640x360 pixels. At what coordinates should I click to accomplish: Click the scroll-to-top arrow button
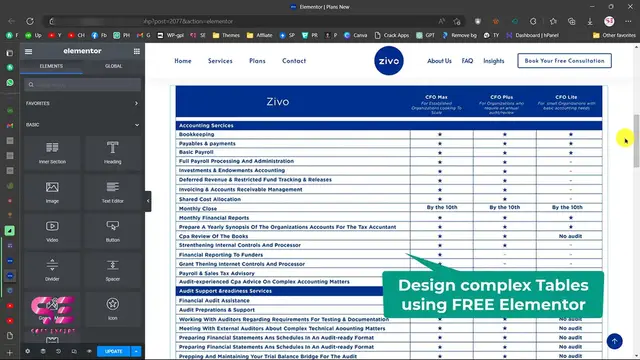click(x=615, y=342)
